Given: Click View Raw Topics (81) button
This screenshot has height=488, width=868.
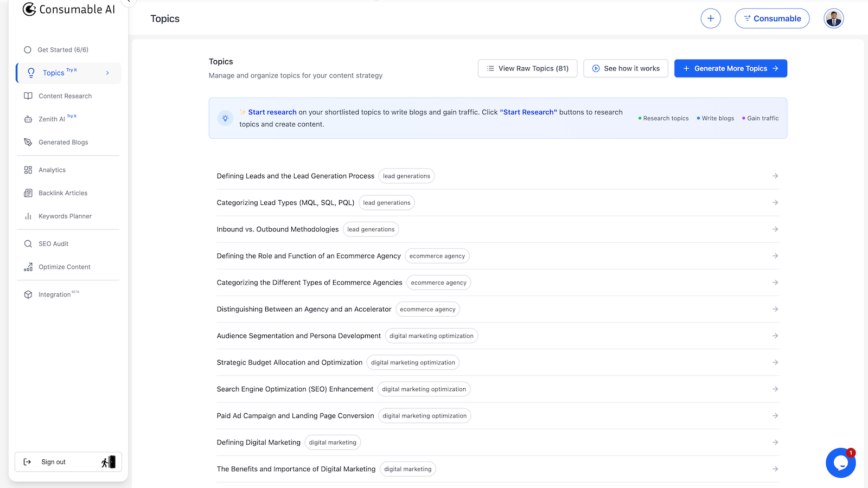Looking at the screenshot, I should (527, 69).
